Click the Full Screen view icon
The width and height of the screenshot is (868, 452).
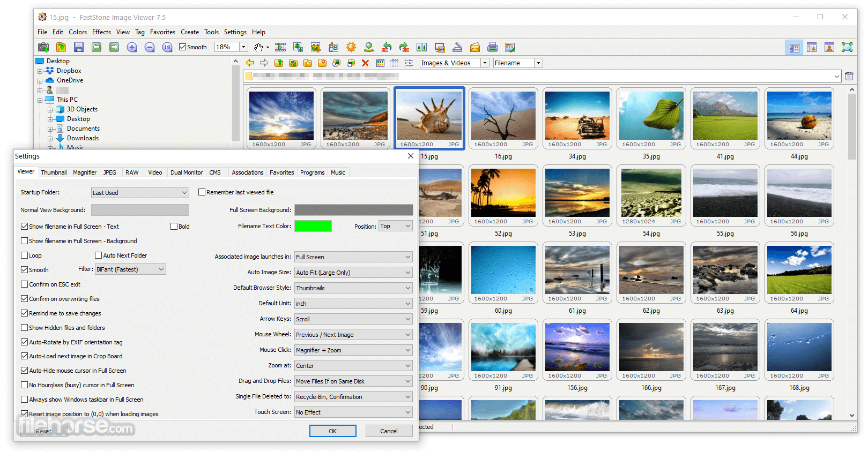(847, 47)
